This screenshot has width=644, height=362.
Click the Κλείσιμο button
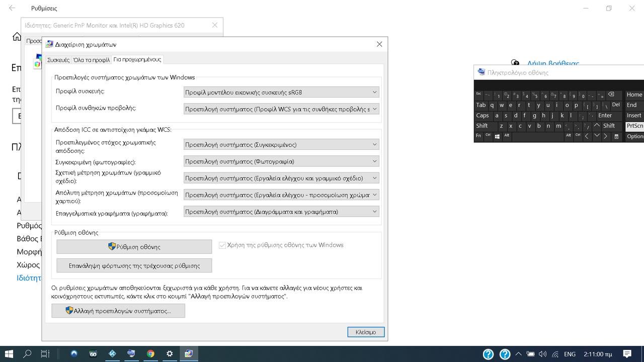[366, 332]
